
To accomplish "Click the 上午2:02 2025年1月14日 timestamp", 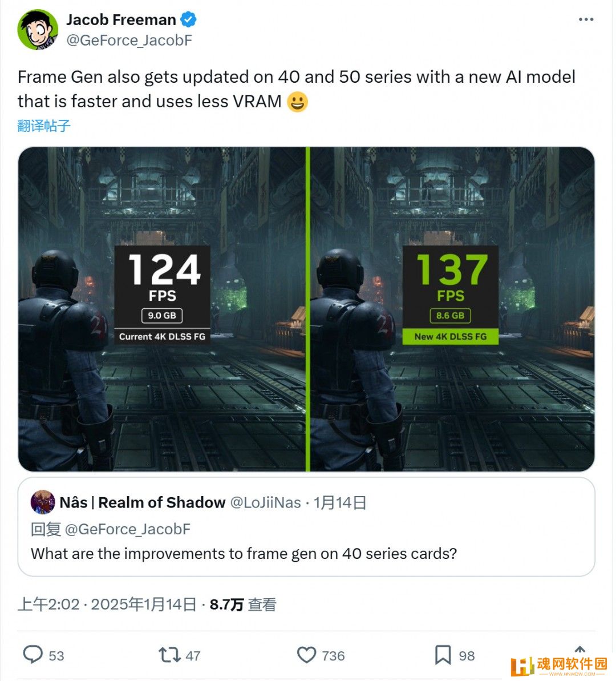I will tap(107, 604).
